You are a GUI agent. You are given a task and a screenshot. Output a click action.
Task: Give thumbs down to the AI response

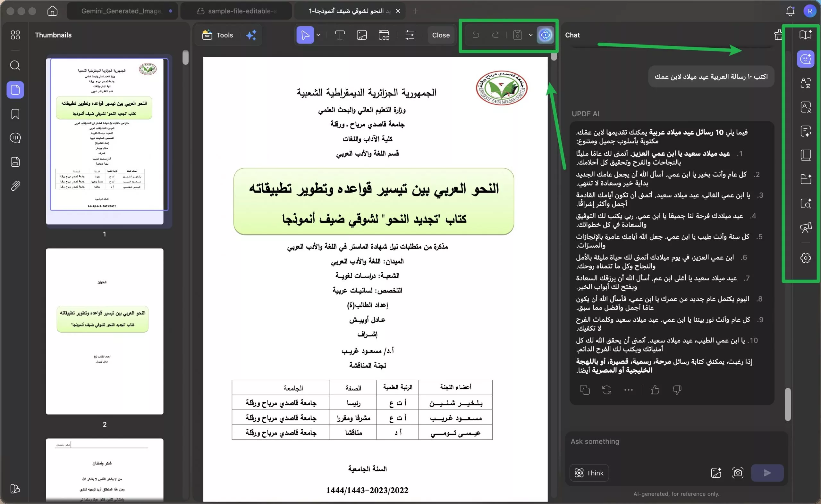tap(677, 390)
